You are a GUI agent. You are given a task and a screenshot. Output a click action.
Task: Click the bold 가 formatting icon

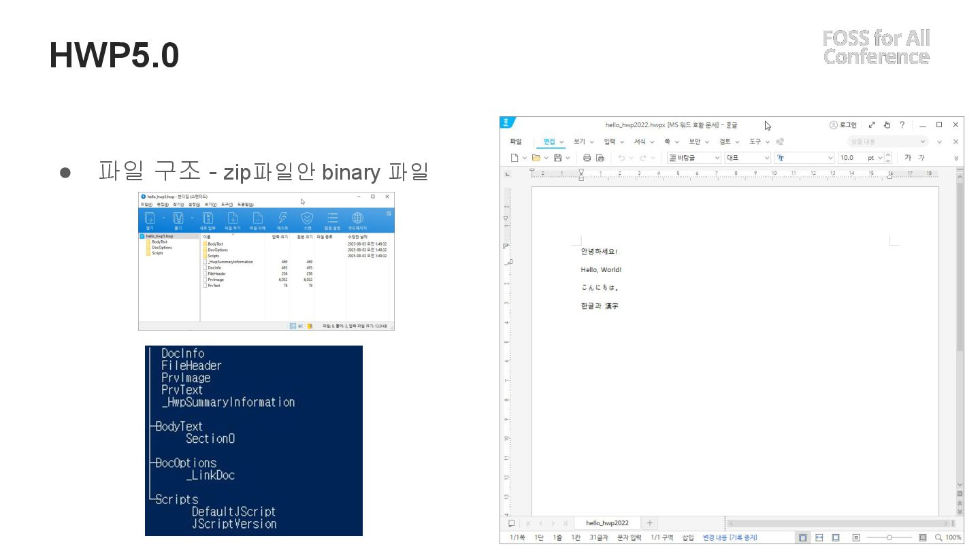(907, 158)
